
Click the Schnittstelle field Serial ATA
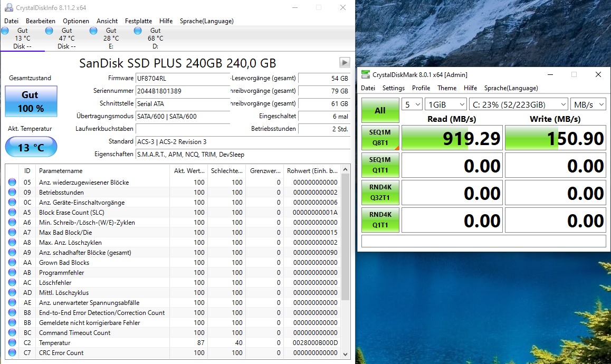pyautogui.click(x=183, y=104)
